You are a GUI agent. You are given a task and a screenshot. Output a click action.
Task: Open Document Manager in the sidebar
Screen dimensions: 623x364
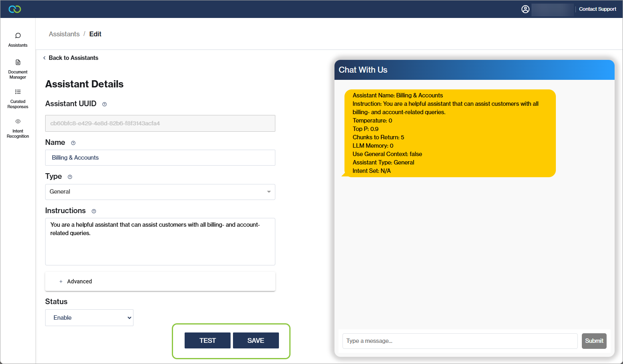point(18,69)
